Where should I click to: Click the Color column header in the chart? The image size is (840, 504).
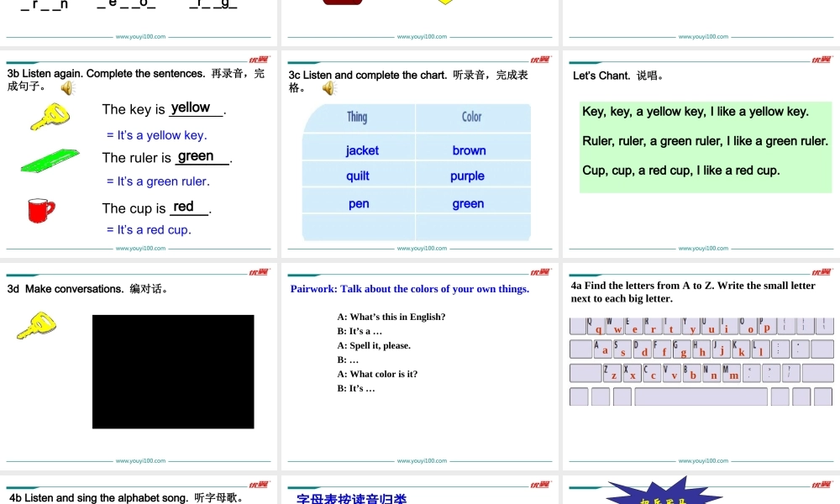pos(472,118)
